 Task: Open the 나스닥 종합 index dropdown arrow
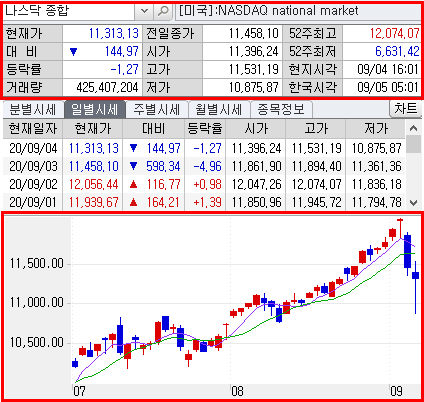(x=144, y=11)
